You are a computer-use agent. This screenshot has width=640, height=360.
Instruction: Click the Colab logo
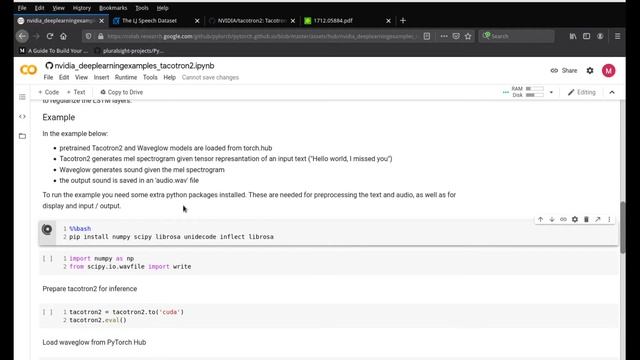click(29, 70)
